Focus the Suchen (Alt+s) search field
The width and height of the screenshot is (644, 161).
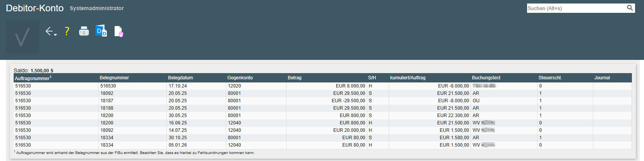click(576, 8)
